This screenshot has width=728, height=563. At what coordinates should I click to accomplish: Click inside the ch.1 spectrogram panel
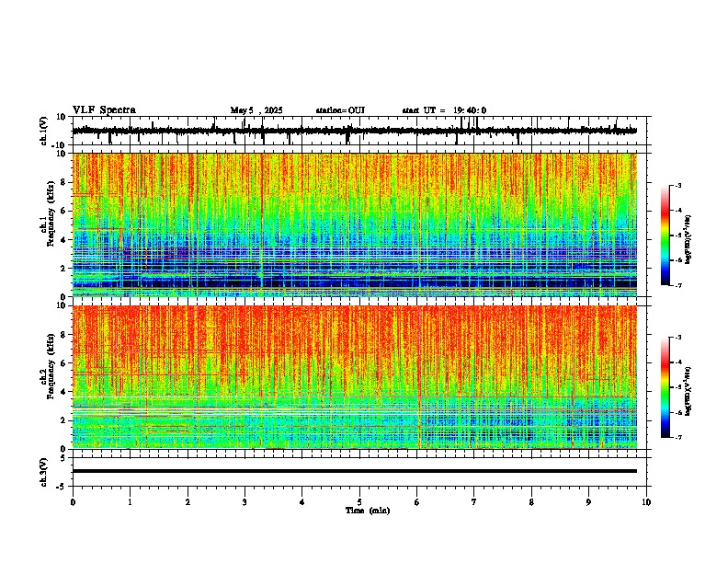355,224
